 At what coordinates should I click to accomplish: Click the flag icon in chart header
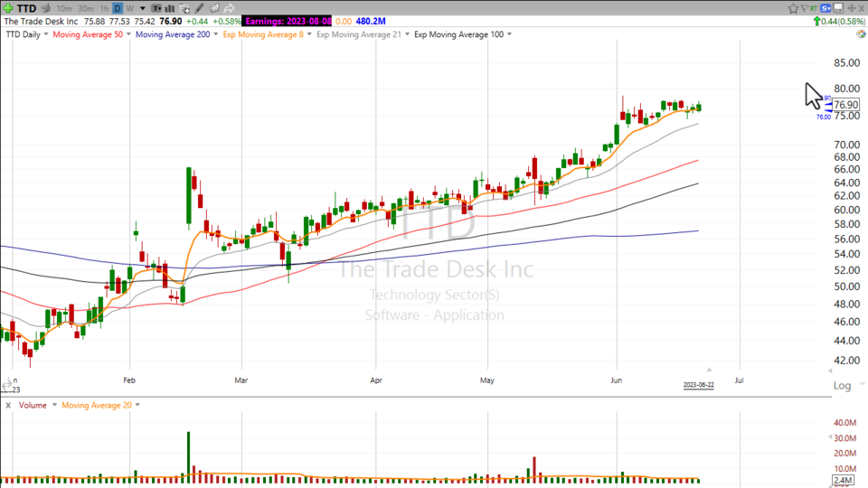(805, 8)
